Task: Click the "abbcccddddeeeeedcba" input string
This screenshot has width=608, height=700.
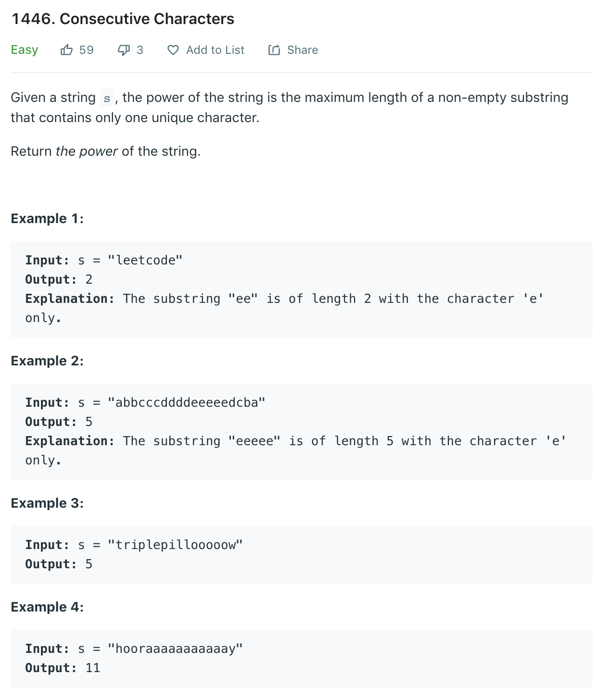Action: tap(187, 402)
